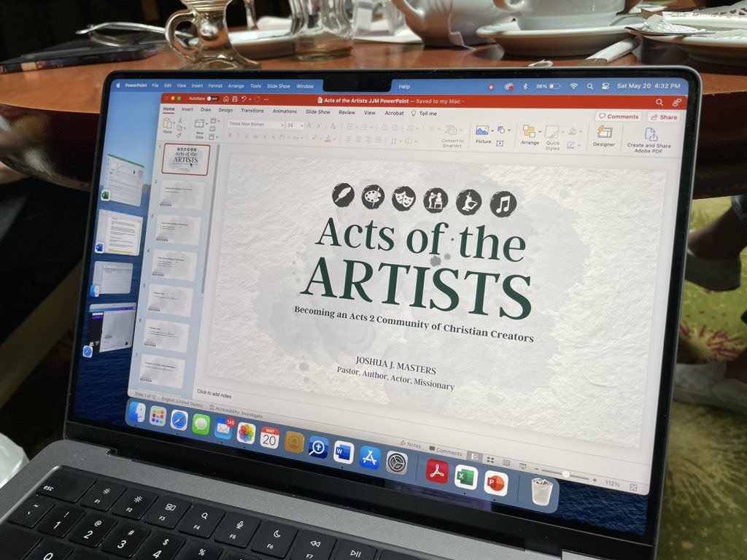
Task: Click Create and Share Adobe PDF icon
Action: tap(650, 134)
